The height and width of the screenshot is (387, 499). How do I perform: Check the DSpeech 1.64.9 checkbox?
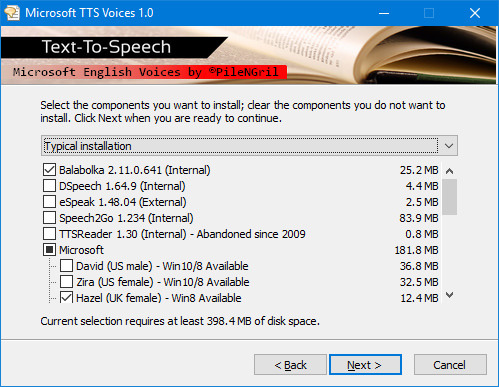pyautogui.click(x=49, y=186)
